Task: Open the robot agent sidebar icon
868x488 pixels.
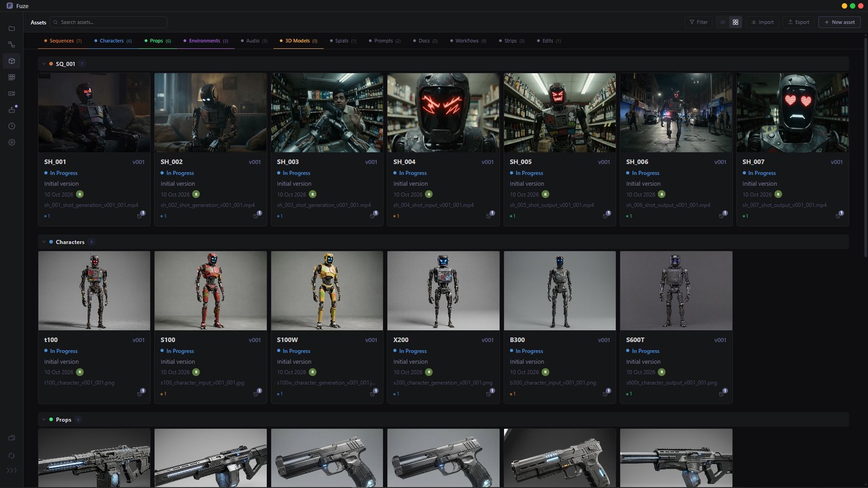Action: coord(11,110)
